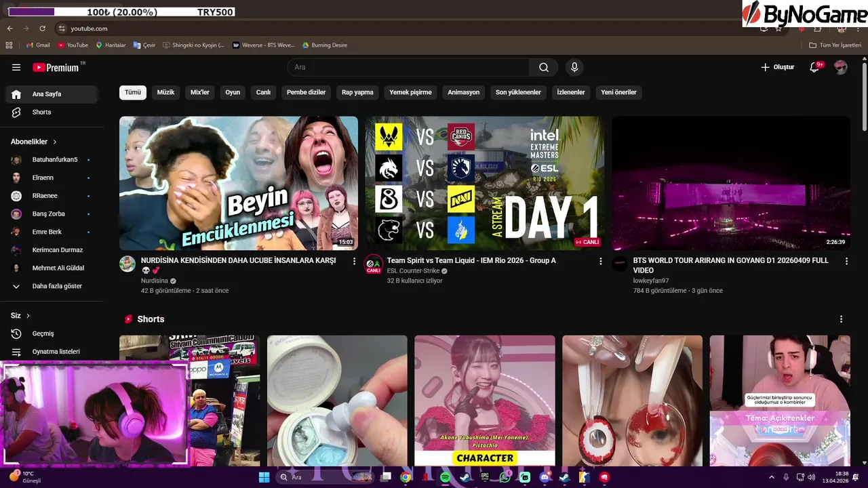This screenshot has height=488, width=868.
Task: Open the YouTube hamburger guide menu
Action: click(16, 67)
